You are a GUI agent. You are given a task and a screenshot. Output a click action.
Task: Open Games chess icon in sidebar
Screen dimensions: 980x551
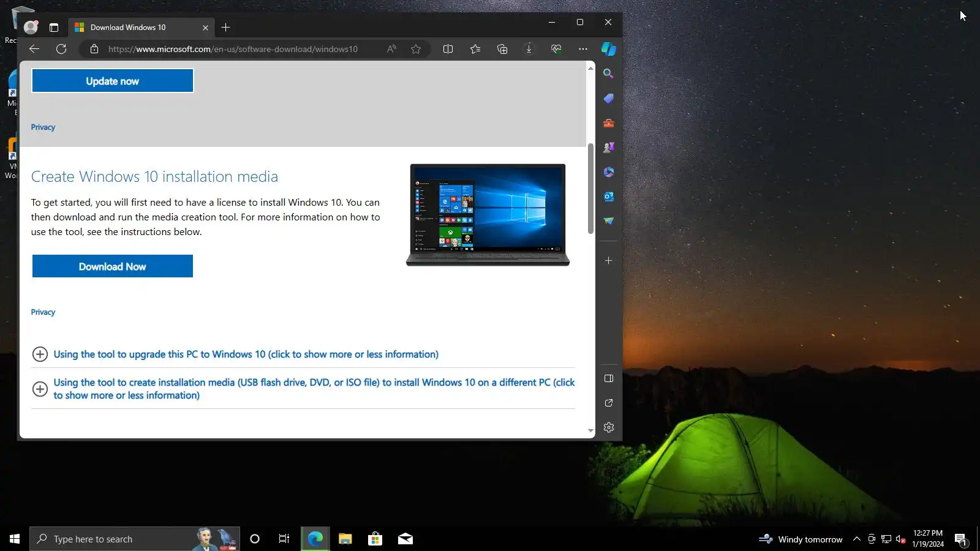tap(608, 148)
